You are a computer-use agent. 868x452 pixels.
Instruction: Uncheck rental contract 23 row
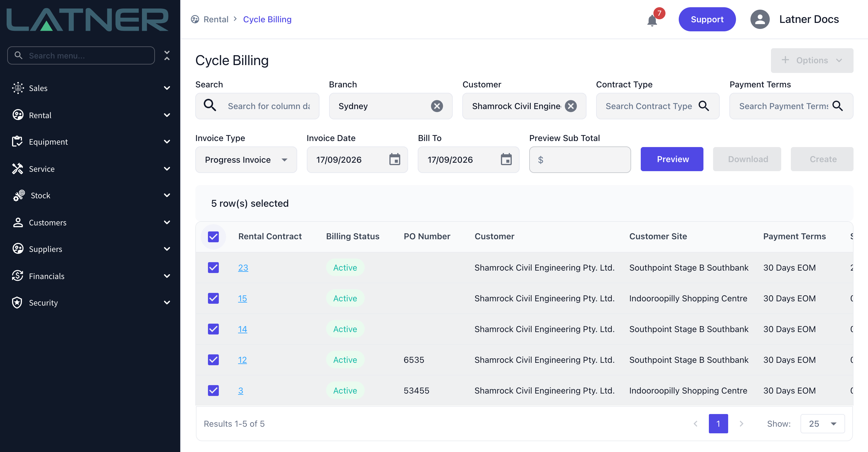(213, 267)
